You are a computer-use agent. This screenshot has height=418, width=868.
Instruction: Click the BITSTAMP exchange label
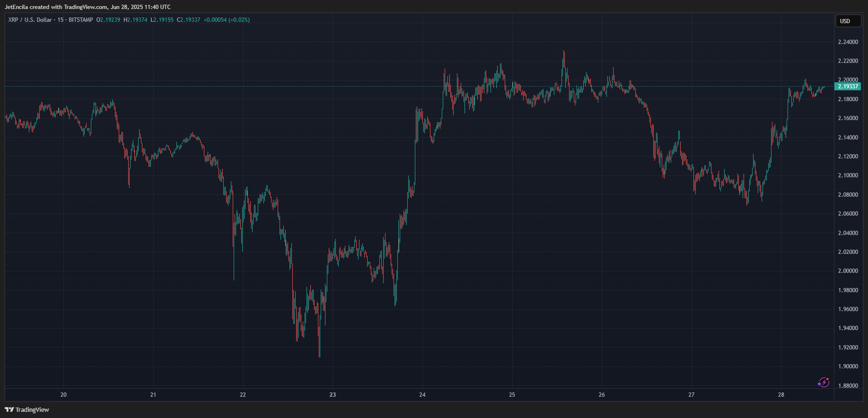click(81, 20)
